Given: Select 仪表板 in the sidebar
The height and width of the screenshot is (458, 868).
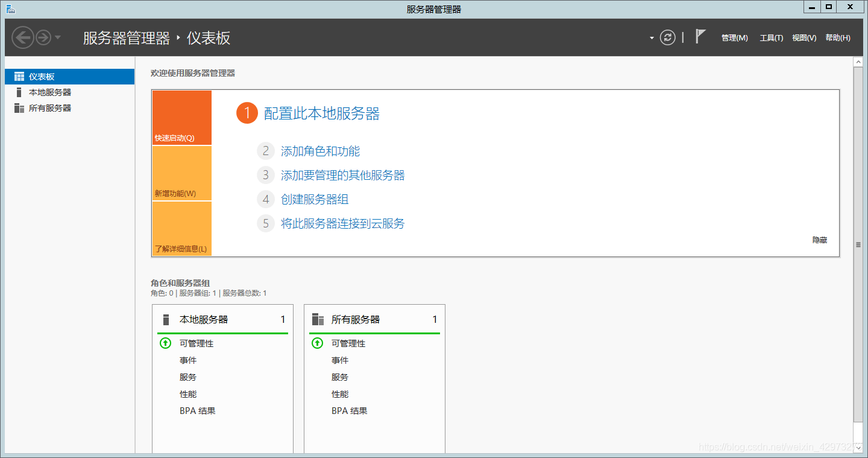Looking at the screenshot, I should [69, 77].
